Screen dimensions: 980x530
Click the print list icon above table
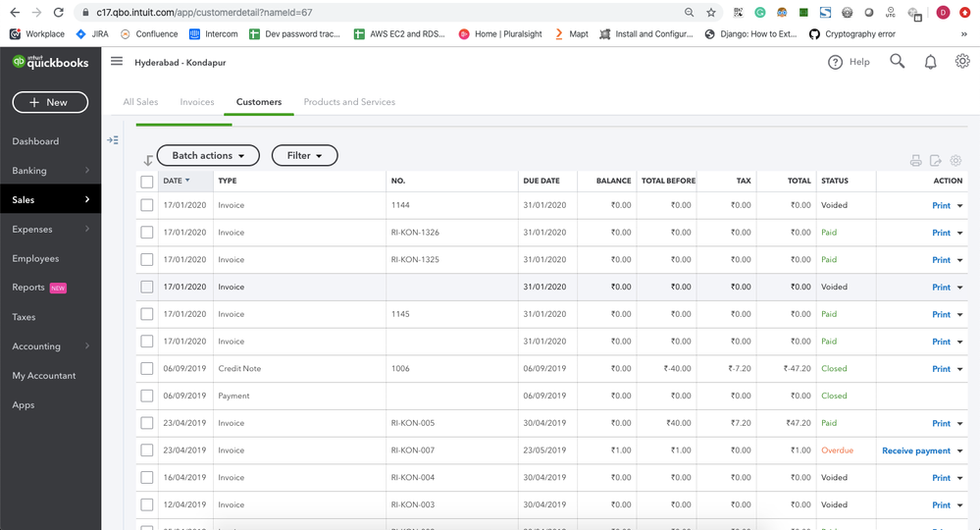point(915,161)
